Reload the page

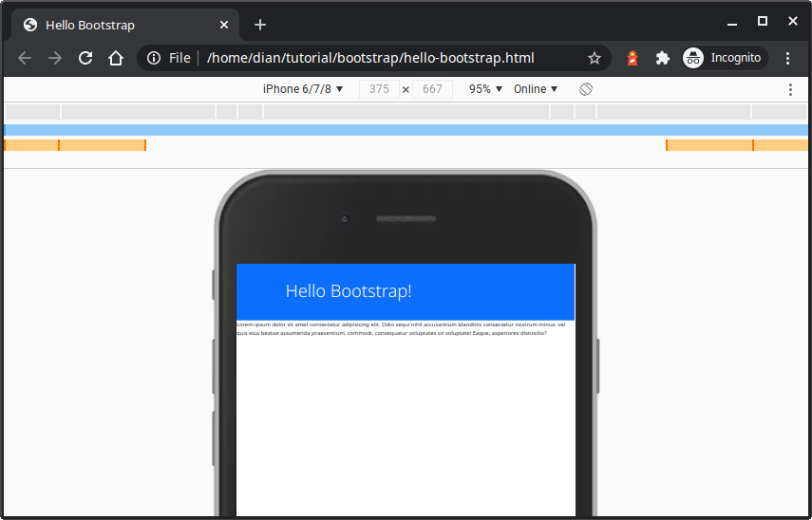[x=85, y=58]
